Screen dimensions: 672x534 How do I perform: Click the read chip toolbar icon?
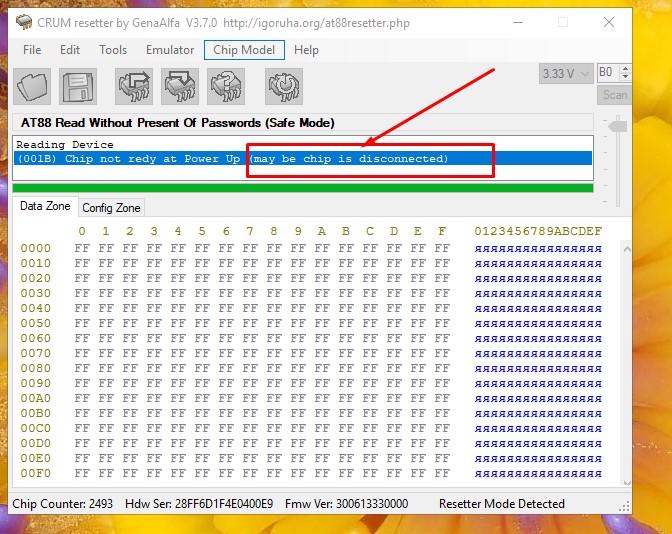(134, 87)
